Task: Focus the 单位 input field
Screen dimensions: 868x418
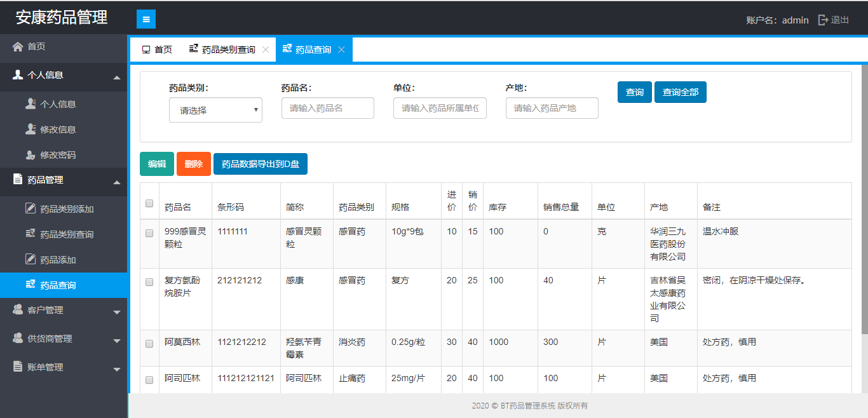Action: [440, 108]
